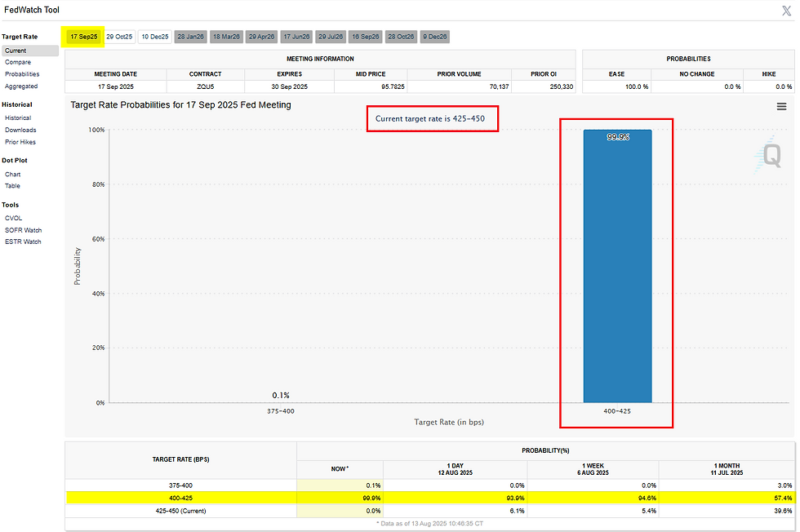Click the 0.1% bar label

click(281, 395)
